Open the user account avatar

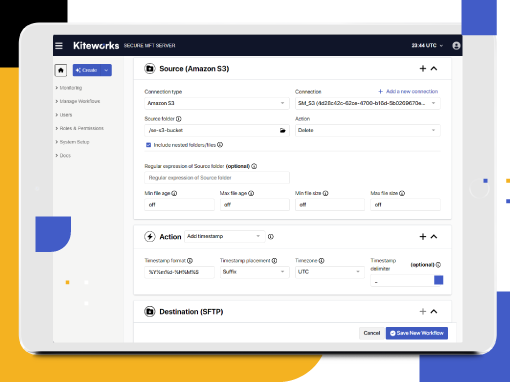click(x=456, y=46)
